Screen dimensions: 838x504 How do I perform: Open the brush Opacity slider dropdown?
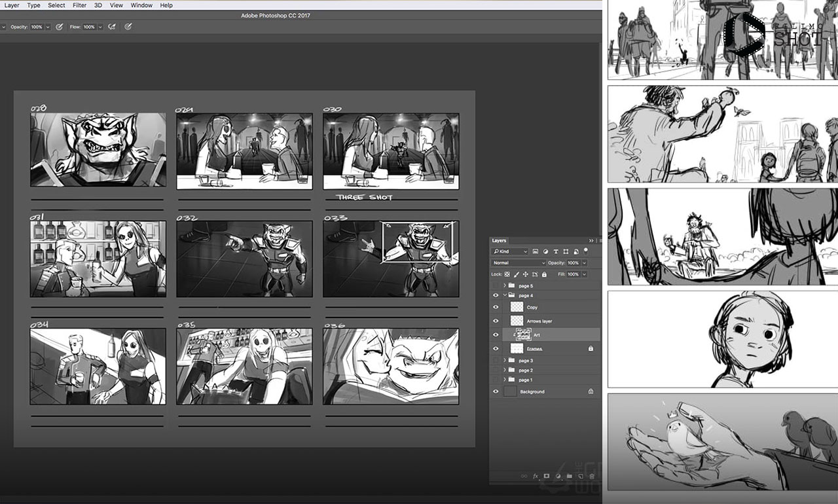48,27
